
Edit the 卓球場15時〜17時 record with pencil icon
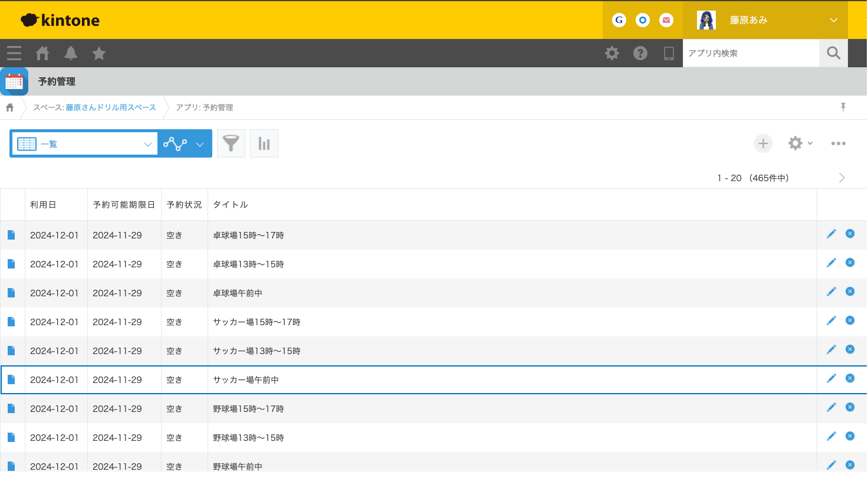(x=831, y=233)
